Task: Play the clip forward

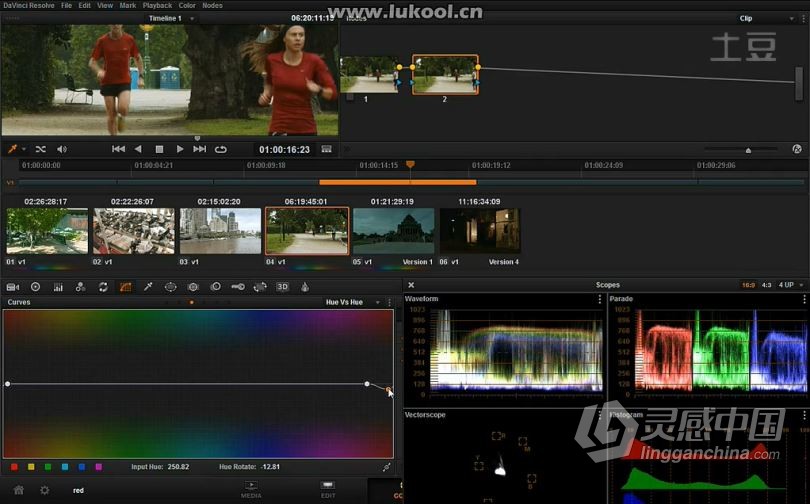Action: (x=180, y=149)
